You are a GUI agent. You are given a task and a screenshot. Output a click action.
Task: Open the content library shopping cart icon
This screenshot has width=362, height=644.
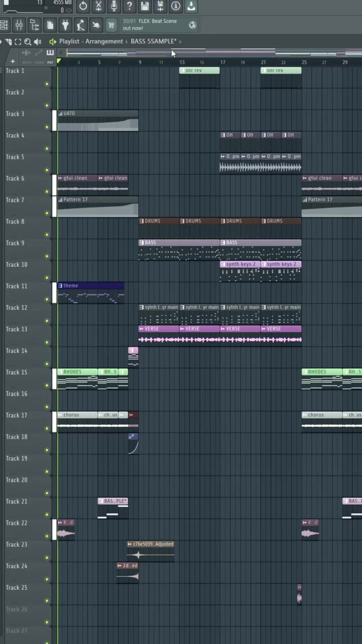[x=111, y=25]
